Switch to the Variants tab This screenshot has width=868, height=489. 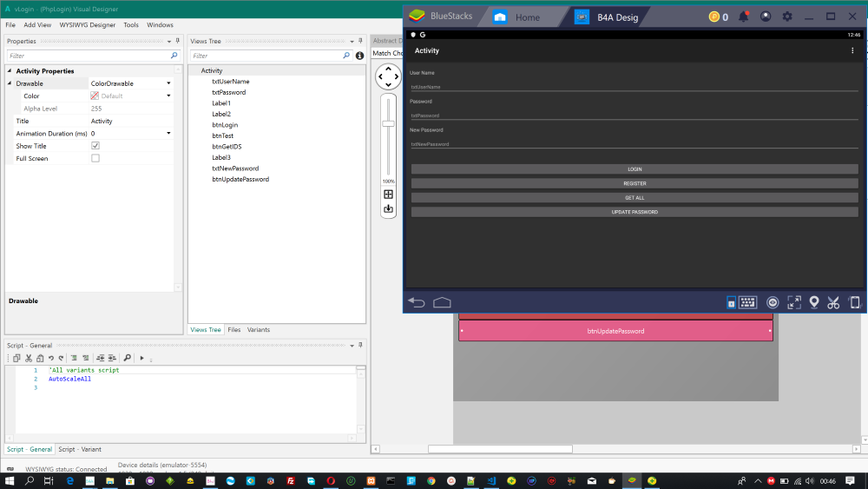259,329
